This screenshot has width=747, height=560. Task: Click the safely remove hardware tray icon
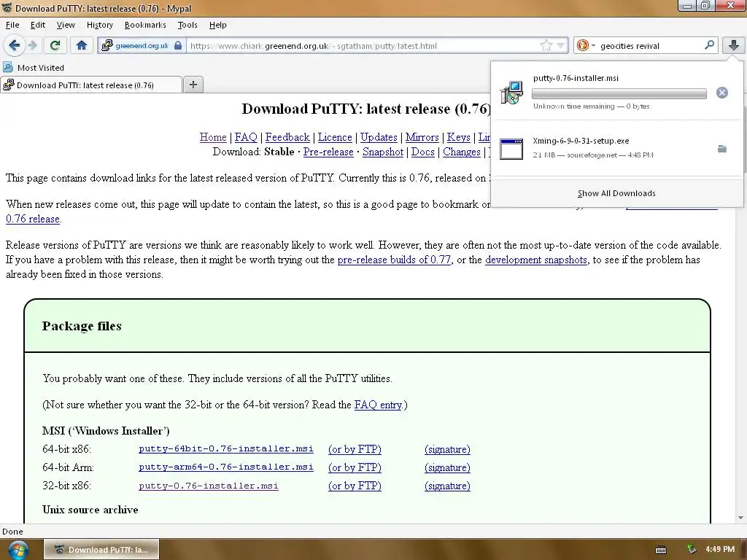(x=692, y=549)
